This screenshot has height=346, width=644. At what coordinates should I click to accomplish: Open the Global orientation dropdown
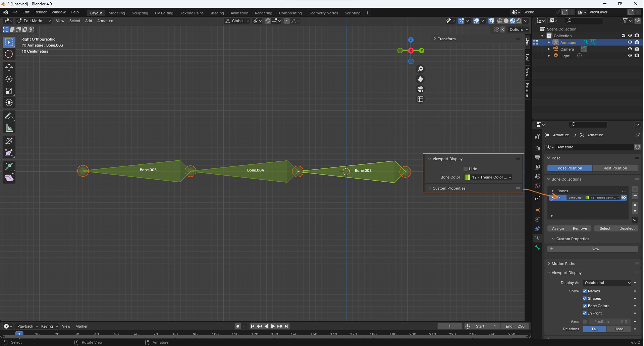237,21
